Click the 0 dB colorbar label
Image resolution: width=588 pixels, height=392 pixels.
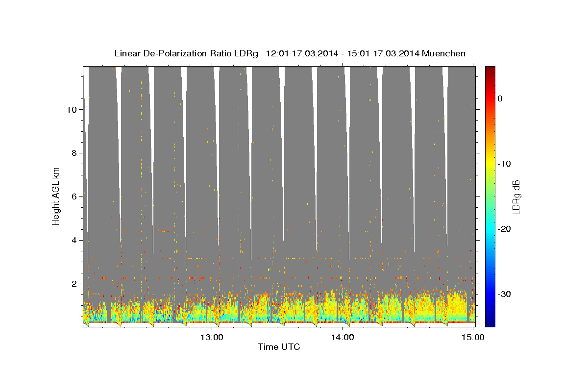pyautogui.click(x=500, y=98)
